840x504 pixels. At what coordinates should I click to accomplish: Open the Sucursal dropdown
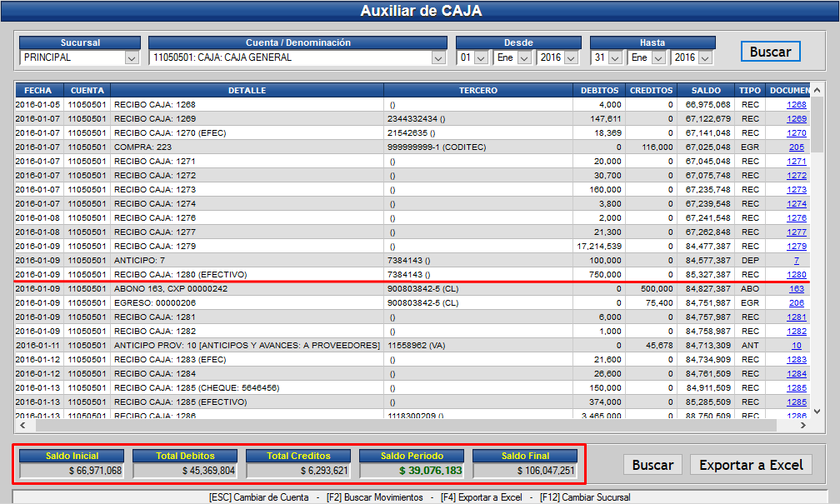pos(132,58)
